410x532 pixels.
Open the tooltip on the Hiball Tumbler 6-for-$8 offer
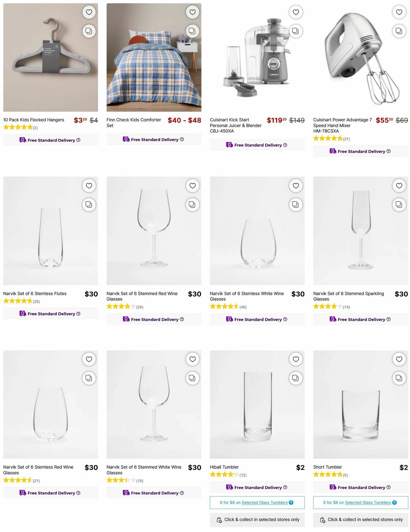291,503
